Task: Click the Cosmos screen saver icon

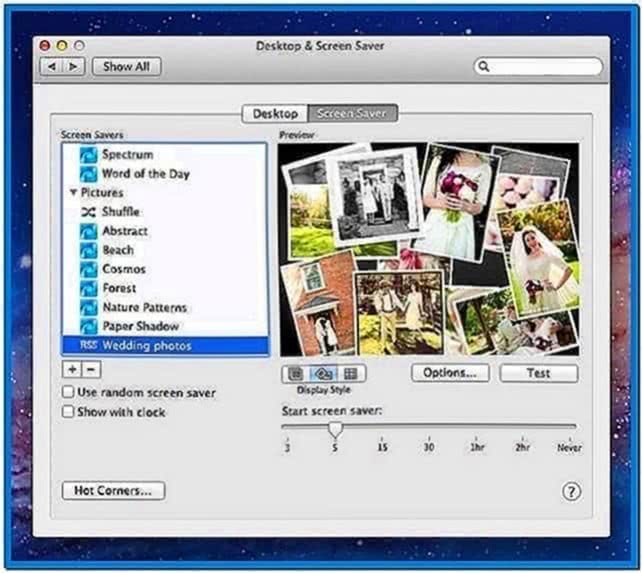Action: 88,269
